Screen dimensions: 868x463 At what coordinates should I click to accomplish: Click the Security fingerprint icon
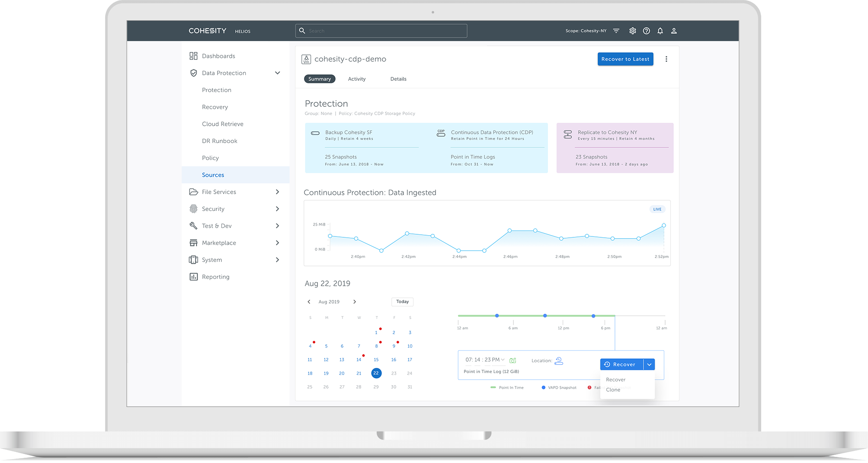[x=193, y=209]
